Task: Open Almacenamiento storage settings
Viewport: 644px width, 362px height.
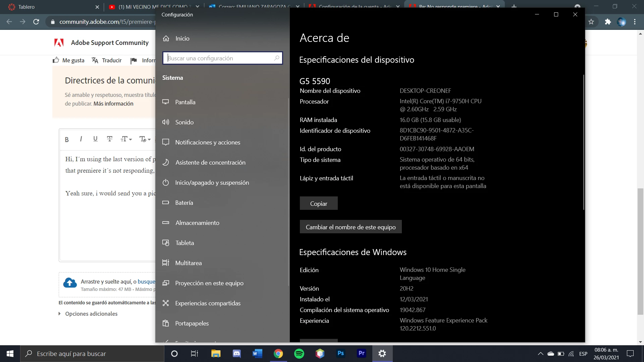Action: pos(197,223)
